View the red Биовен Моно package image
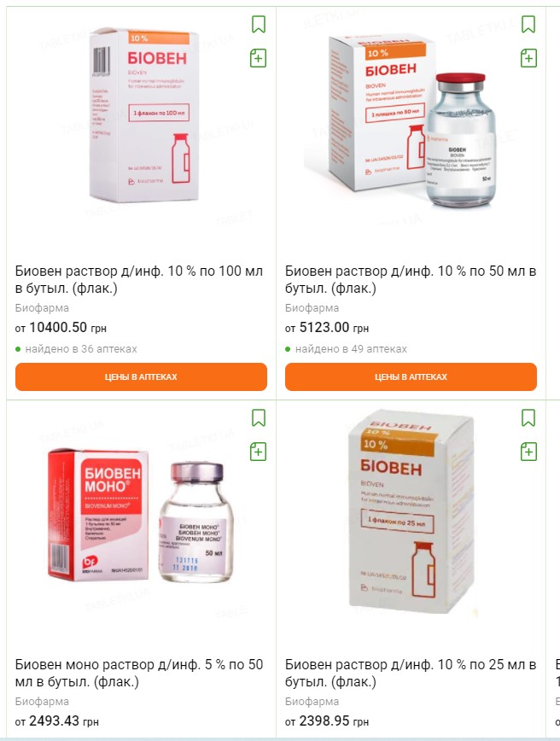560x741 pixels. tap(140, 515)
